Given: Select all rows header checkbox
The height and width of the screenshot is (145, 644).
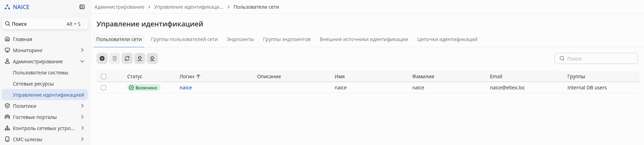Looking at the screenshot, I should (x=103, y=76).
